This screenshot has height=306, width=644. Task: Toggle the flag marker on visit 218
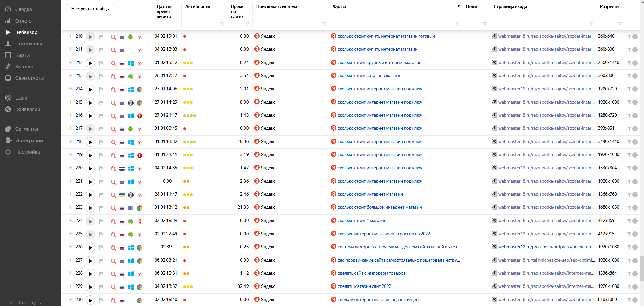pos(101,142)
